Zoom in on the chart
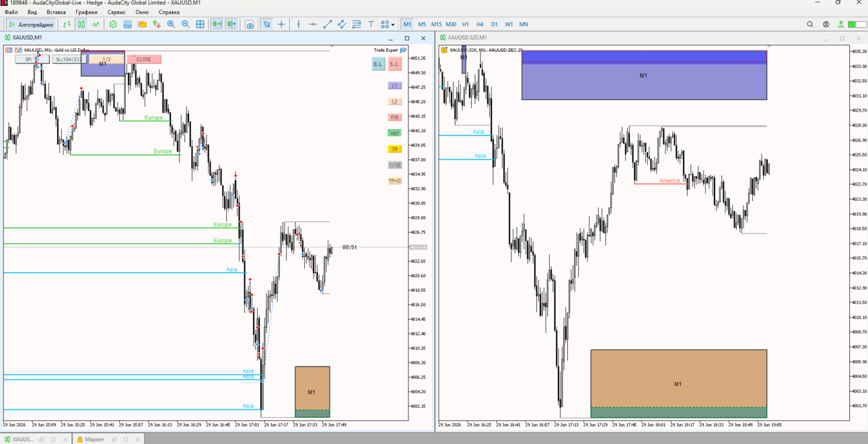This screenshot has height=444, width=868. click(171, 24)
